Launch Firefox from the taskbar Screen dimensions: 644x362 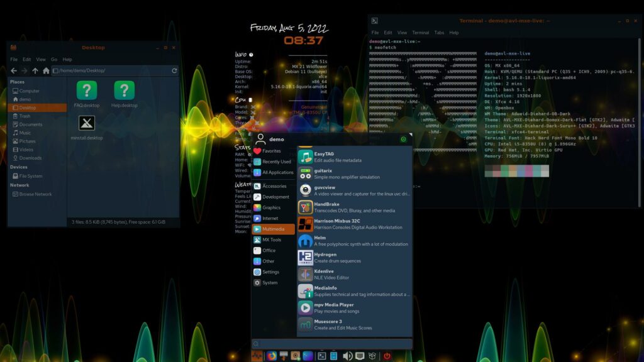(x=271, y=356)
